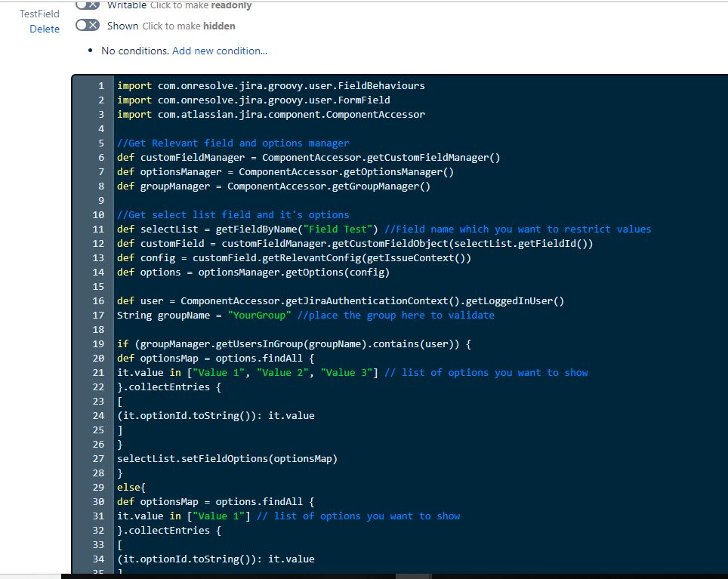Place cursor on FormField import line
728x579 pixels.
pyautogui.click(x=254, y=100)
